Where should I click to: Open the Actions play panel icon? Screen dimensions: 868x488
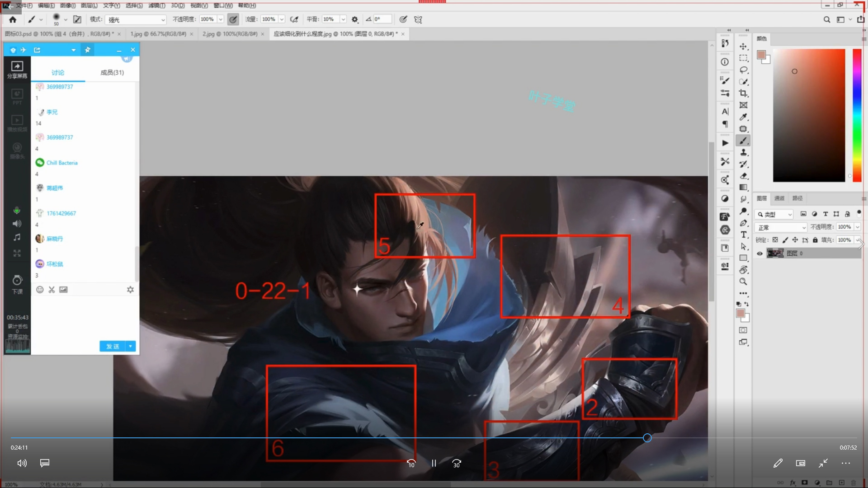pyautogui.click(x=725, y=143)
